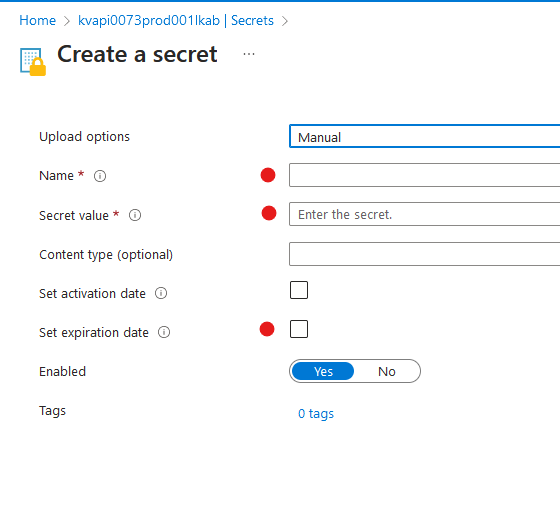Screen dimensions: 560x505
Task: Focus the Name input field
Action: pos(424,175)
